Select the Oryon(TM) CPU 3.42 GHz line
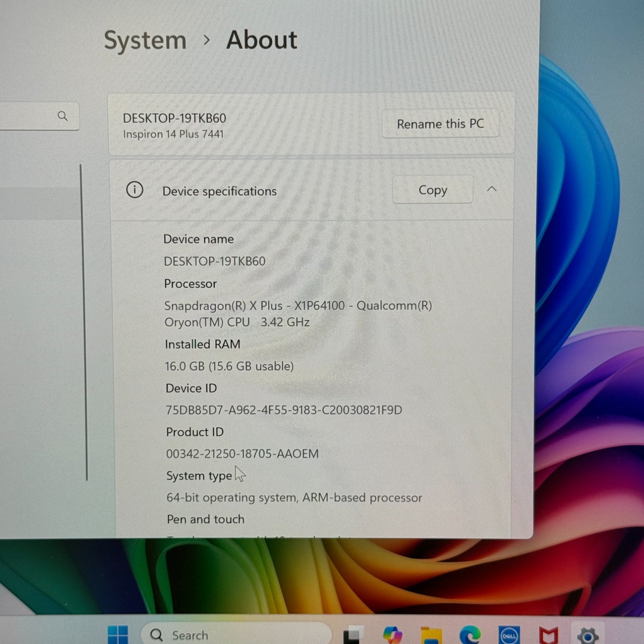644x644 pixels. [x=237, y=322]
